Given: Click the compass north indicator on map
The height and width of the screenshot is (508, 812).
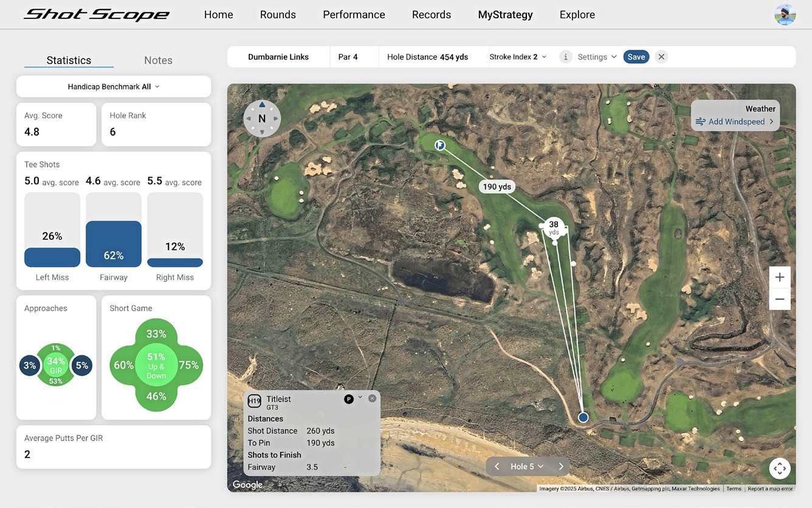Looking at the screenshot, I should coord(262,119).
